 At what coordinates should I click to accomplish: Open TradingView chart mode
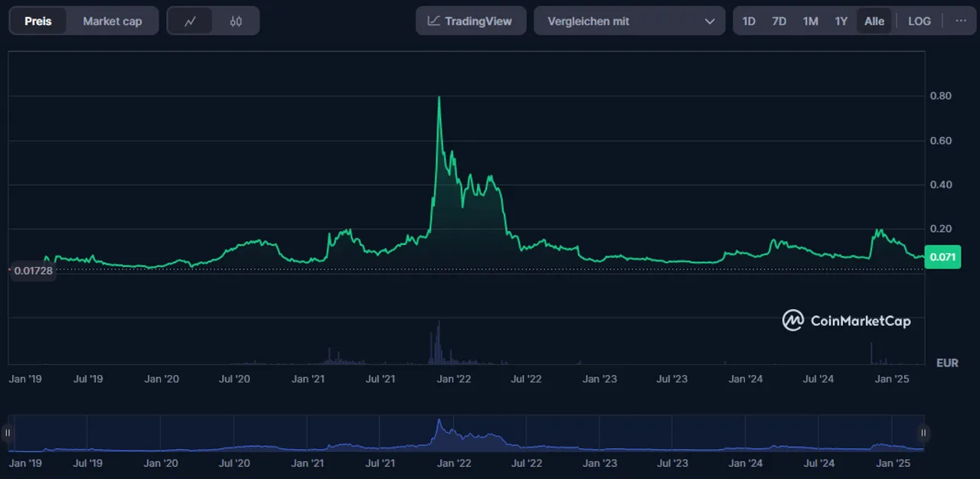(x=470, y=21)
